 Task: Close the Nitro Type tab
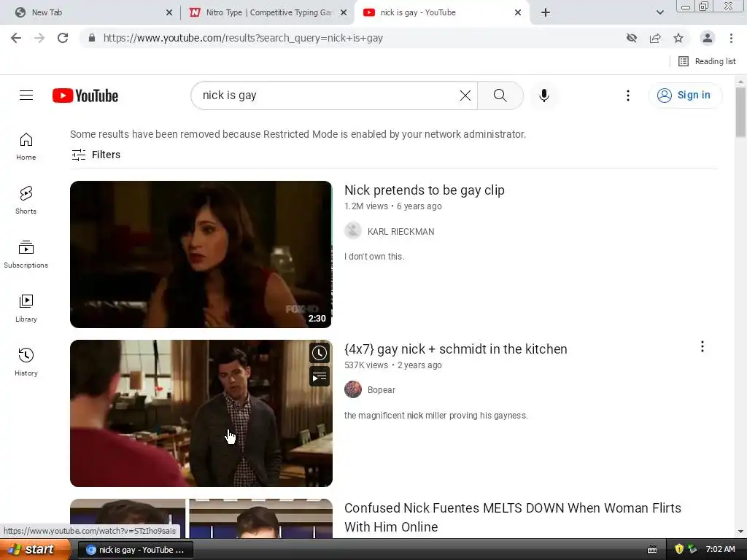coord(343,12)
